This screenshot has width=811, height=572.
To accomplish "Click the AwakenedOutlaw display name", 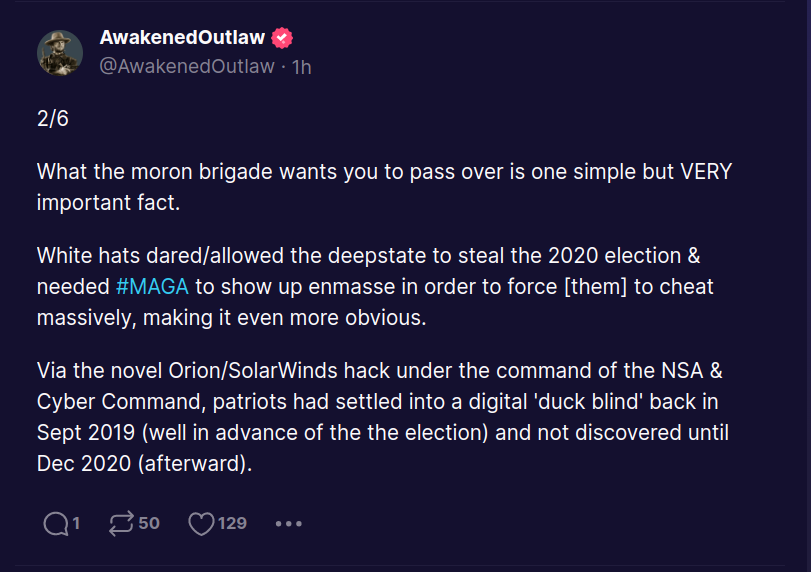I will [181, 38].
